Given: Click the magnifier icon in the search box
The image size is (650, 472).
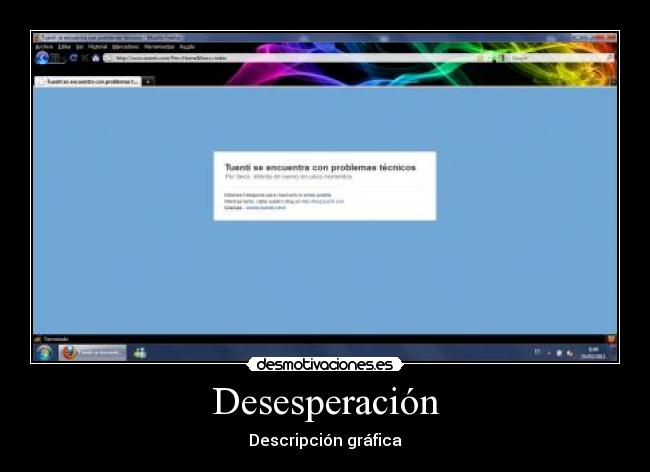Looking at the screenshot, I should pyautogui.click(x=610, y=58).
